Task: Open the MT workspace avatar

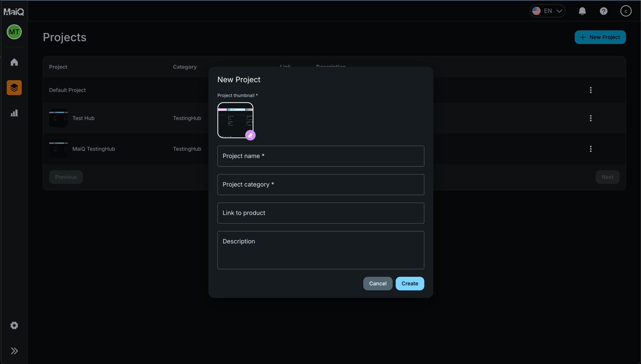Action: (x=14, y=32)
